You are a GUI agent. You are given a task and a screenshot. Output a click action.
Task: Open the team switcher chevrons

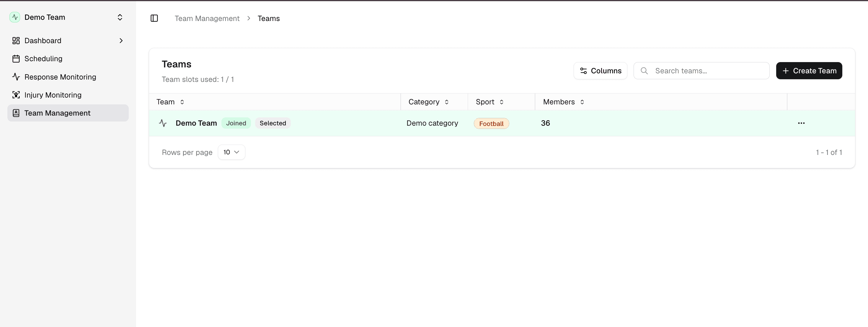[x=120, y=17]
